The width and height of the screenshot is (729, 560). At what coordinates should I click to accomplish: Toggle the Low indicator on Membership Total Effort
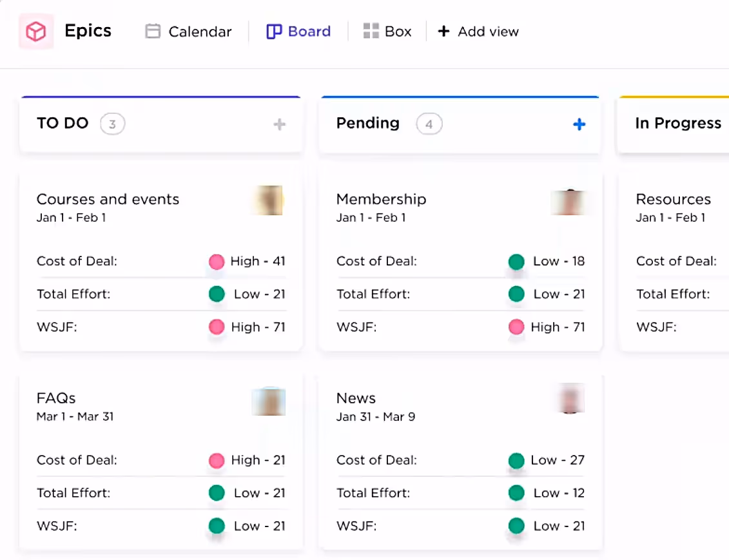click(516, 294)
